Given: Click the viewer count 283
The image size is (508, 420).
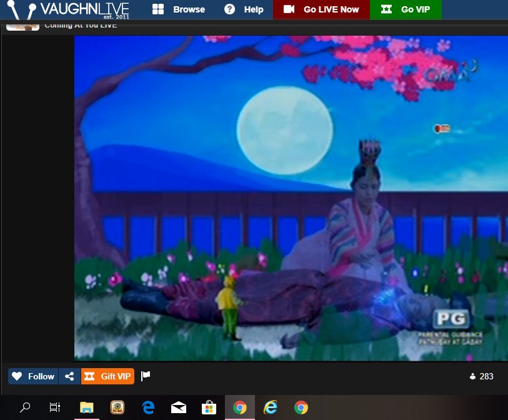Looking at the screenshot, I should point(481,376).
